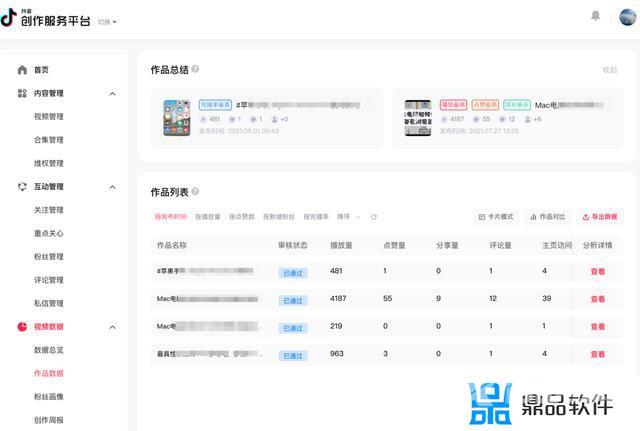Screen dimensions: 640x431
Task: Open 数据总览 in sidebar
Action: pyautogui.click(x=49, y=350)
